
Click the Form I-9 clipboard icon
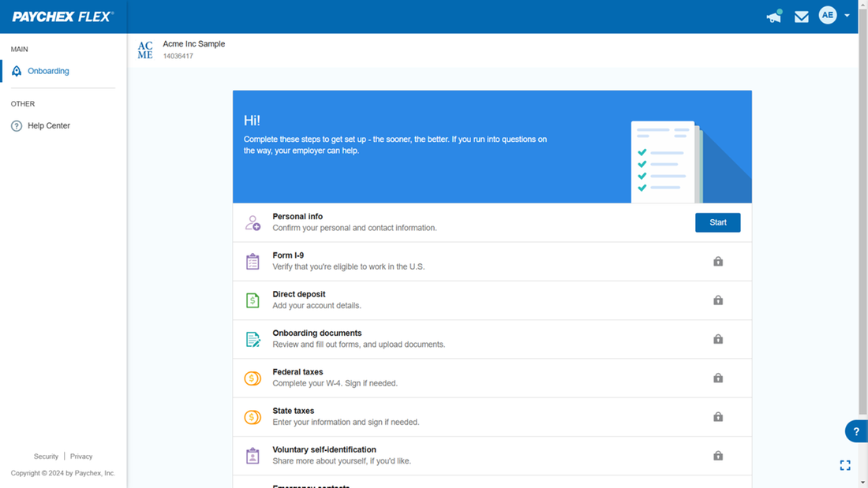(x=253, y=262)
